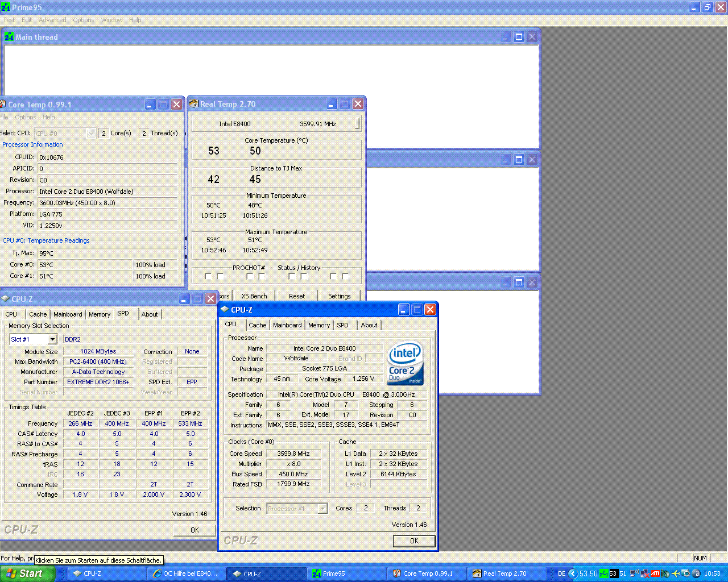Screen dimensions: 728x582
Task: Click the round 'a' tray icon
Action: 697,573
